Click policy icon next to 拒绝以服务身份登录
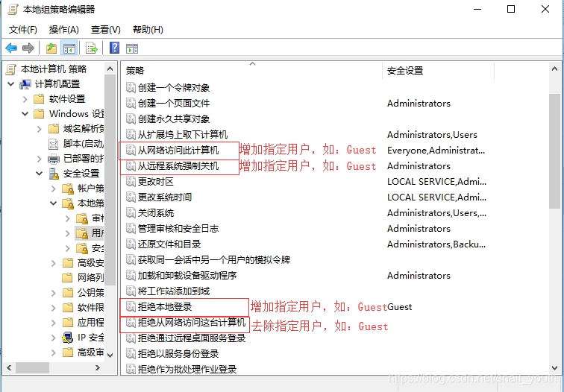Image resolution: width=564 pixels, height=392 pixels. tap(131, 354)
